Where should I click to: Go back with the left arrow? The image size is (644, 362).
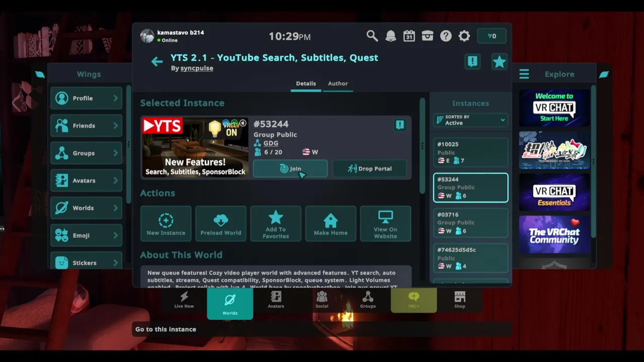coord(157,61)
